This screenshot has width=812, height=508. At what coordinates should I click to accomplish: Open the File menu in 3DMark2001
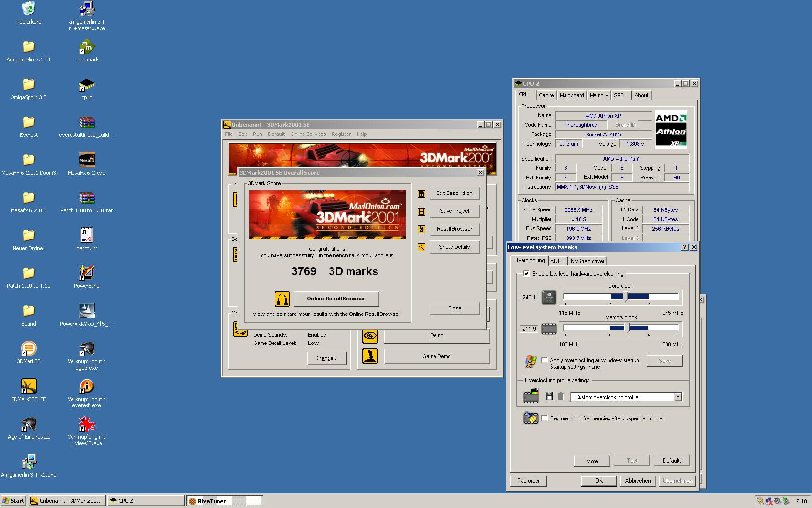point(229,134)
